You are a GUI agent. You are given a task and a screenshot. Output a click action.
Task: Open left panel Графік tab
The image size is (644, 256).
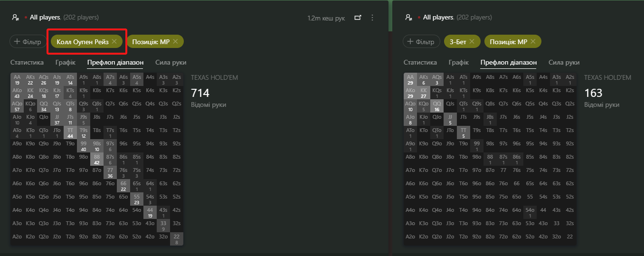(66, 62)
